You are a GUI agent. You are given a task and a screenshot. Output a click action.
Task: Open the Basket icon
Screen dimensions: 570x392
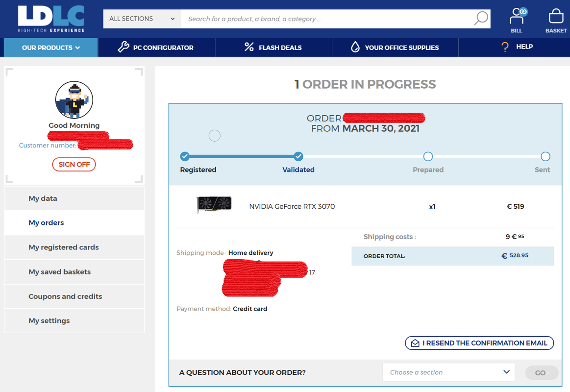click(x=556, y=21)
